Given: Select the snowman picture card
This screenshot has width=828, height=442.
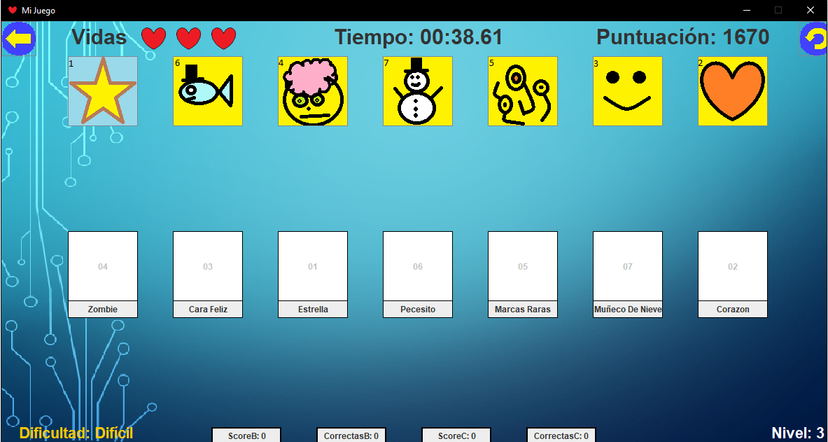Looking at the screenshot, I should [418, 91].
